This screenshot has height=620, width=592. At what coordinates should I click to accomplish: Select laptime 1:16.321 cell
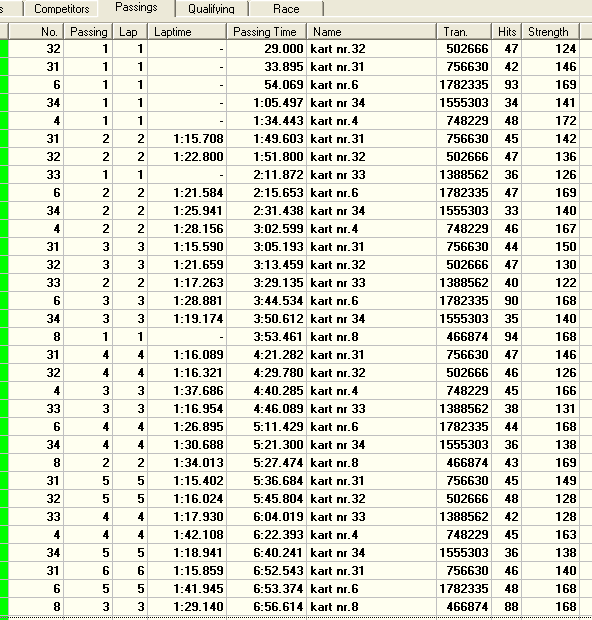click(187, 372)
